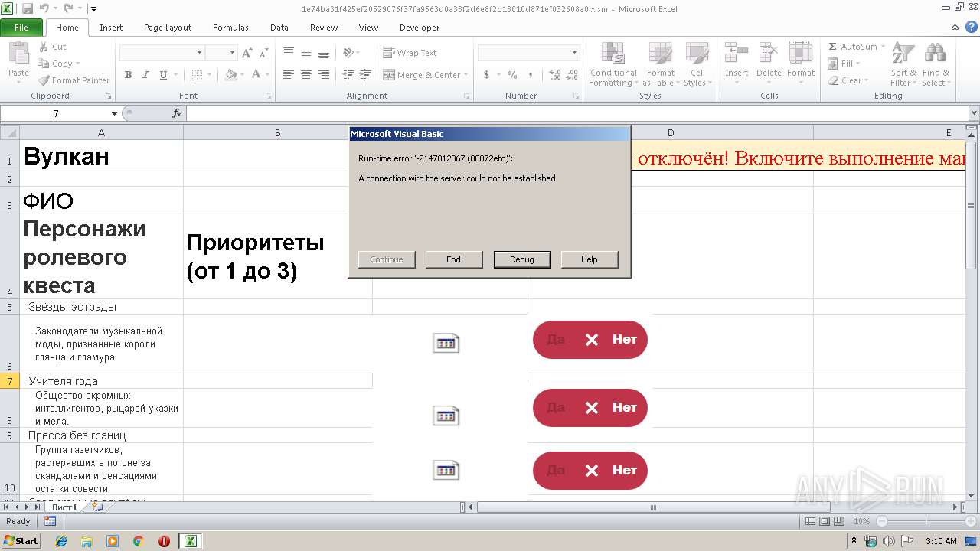Image resolution: width=980 pixels, height=551 pixels.
Task: Click the Increase Font Size icon
Action: point(247,53)
